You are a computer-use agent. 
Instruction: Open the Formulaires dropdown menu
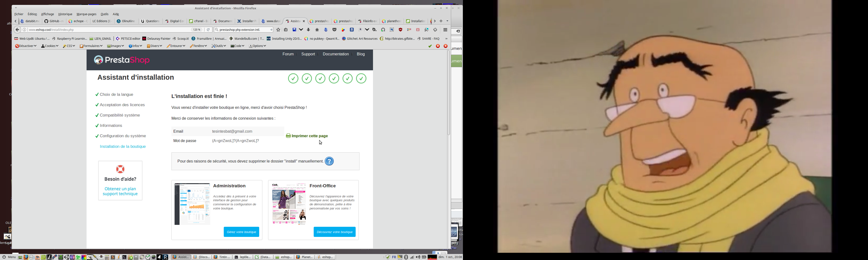point(91,46)
